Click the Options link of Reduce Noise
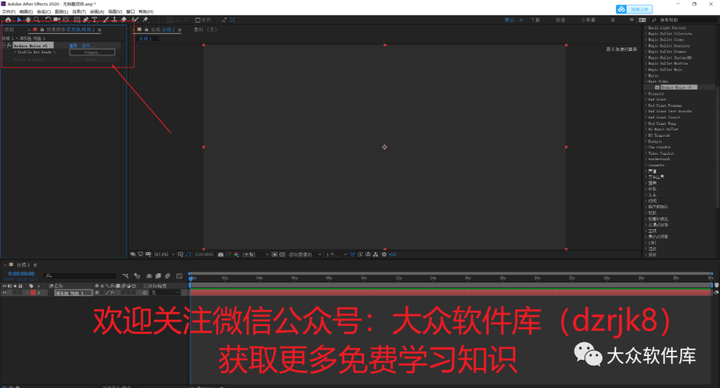The width and height of the screenshot is (720, 388). pos(88,45)
